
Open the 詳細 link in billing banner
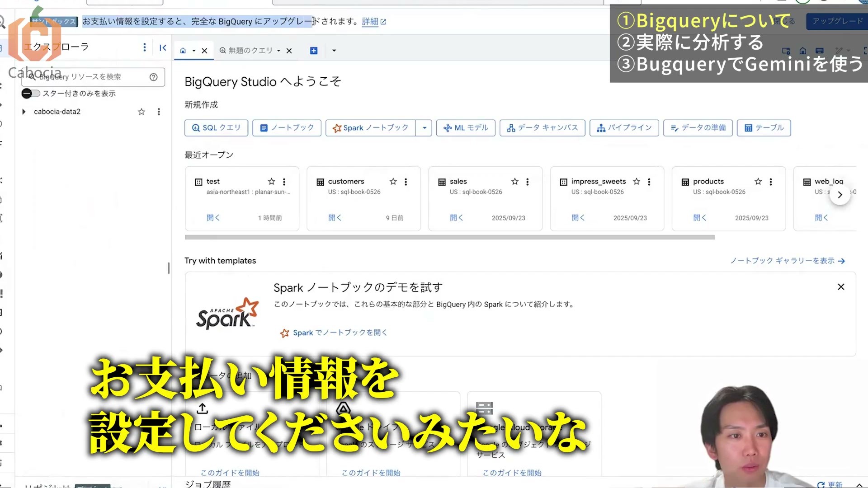(x=374, y=22)
